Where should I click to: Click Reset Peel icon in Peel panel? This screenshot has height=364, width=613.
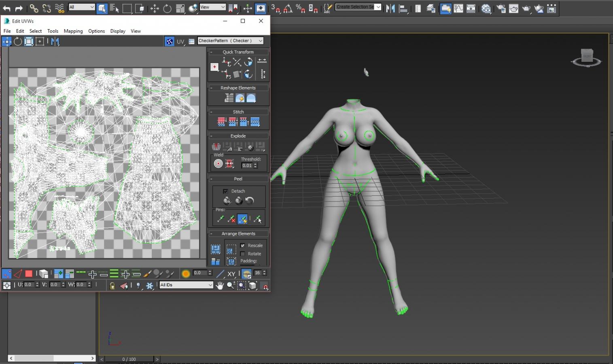250,201
